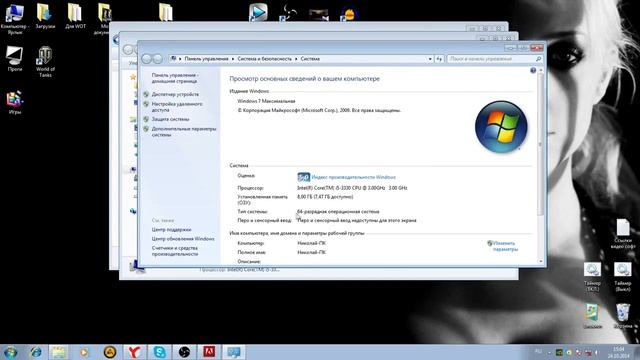Screen dimensions: 640x360
Task: Open Защита системы link
Action: (x=170, y=119)
